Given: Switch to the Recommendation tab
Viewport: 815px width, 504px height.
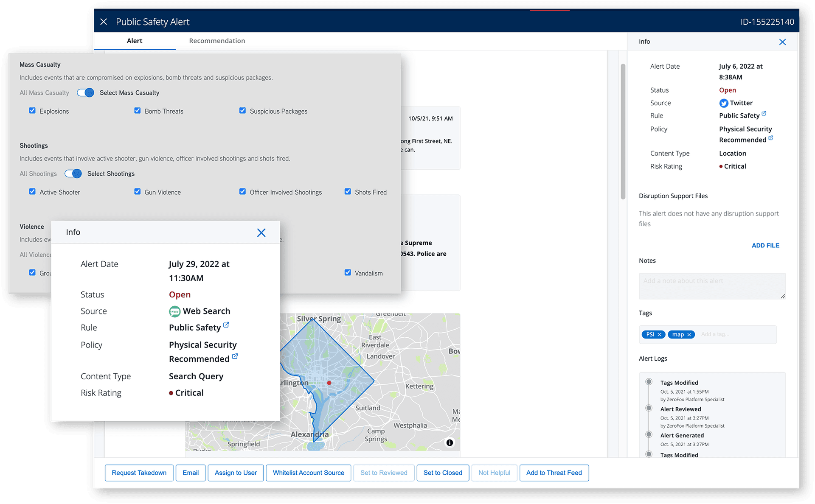Looking at the screenshot, I should tap(217, 41).
